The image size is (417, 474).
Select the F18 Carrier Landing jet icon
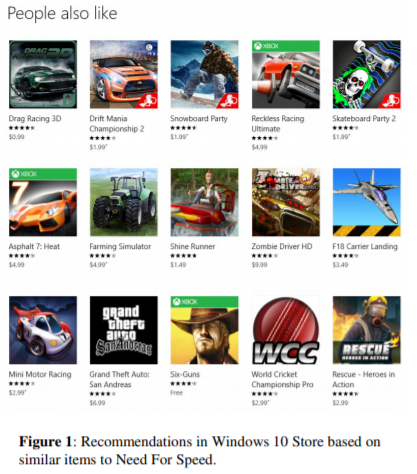367,202
